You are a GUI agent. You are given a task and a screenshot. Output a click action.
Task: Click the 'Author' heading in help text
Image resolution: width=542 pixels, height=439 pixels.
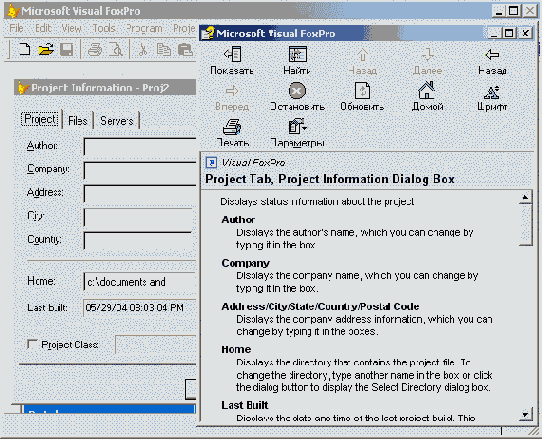point(238,220)
